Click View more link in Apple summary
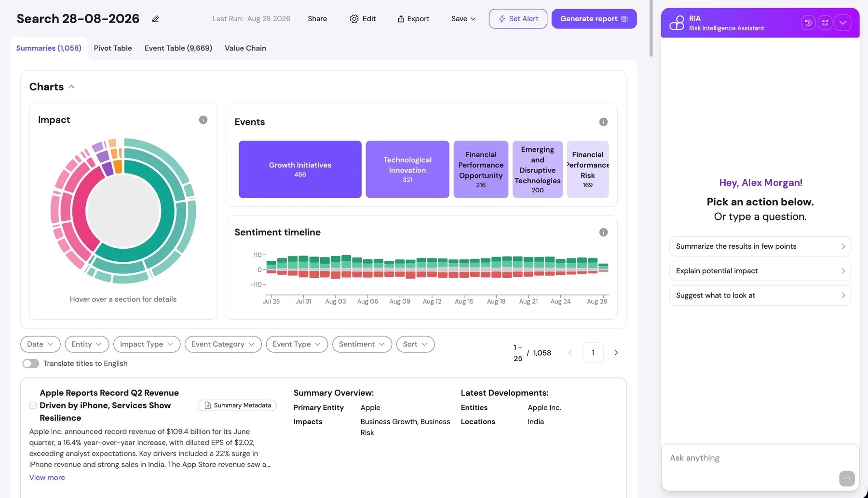The image size is (868, 498). click(x=47, y=477)
